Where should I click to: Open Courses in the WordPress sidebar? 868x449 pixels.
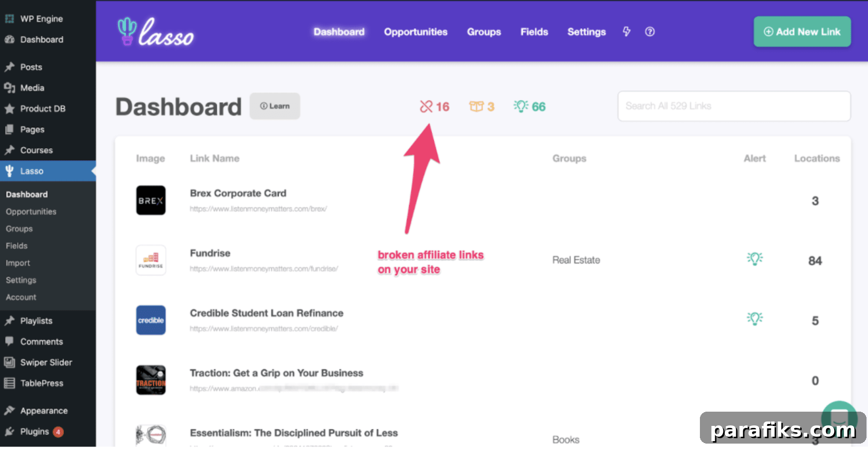[48, 150]
